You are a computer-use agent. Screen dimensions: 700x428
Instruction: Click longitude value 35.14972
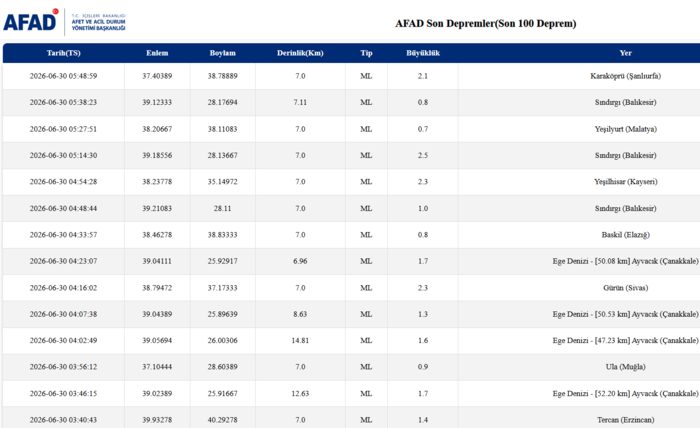(x=222, y=182)
